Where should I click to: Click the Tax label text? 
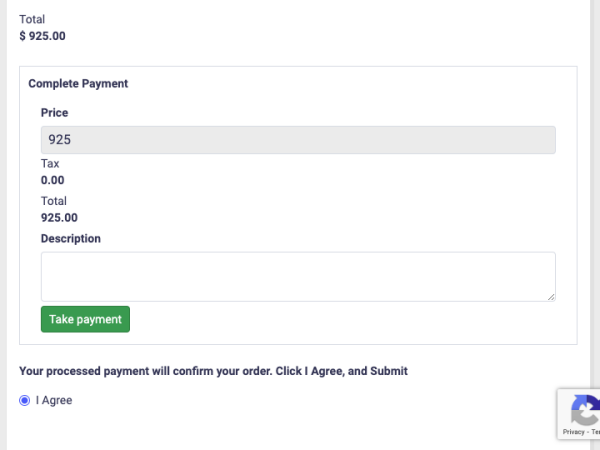click(50, 163)
